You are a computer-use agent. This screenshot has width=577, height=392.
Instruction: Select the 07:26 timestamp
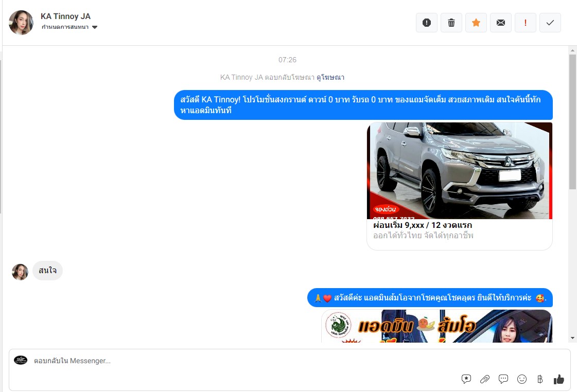tap(287, 60)
